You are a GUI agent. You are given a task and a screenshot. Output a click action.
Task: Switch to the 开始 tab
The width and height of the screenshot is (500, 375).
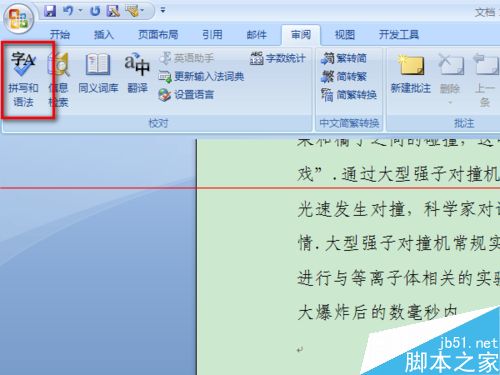pyautogui.click(x=60, y=34)
